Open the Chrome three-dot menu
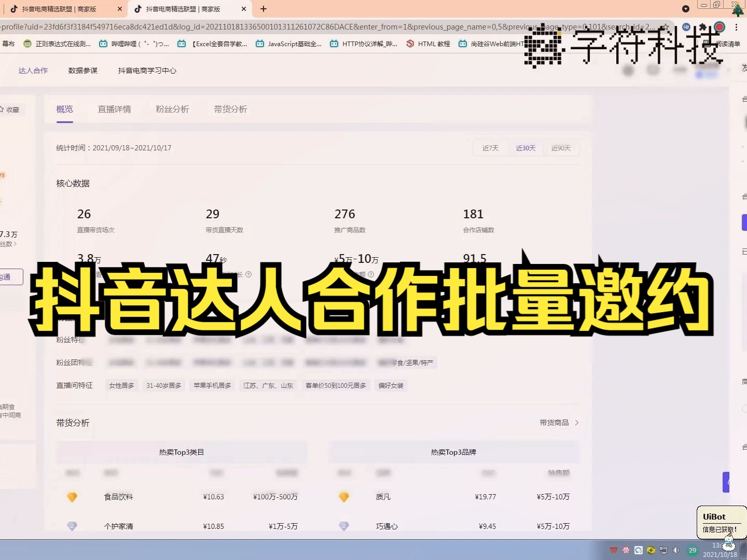747x560 pixels. tap(736, 27)
